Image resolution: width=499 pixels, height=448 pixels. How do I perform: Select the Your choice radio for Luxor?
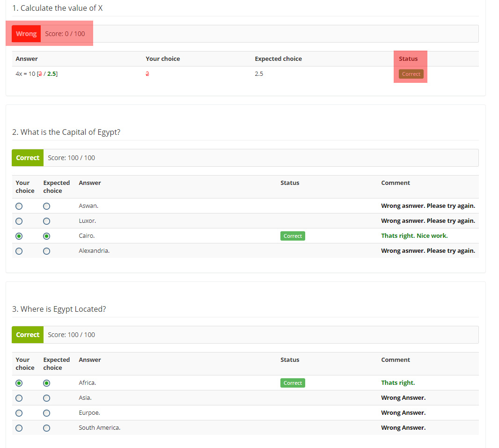tap(19, 221)
